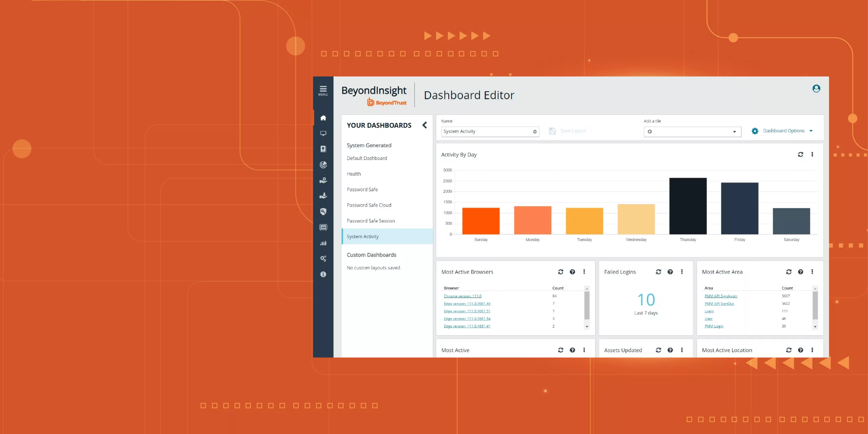Click the configuration gears sidebar icon
The height and width of the screenshot is (434, 868).
pos(323,258)
